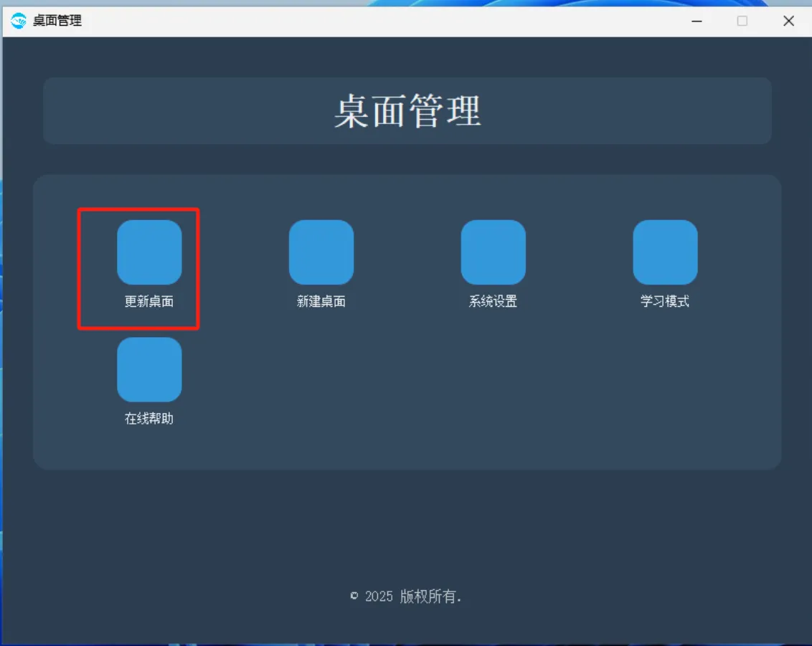Open the 系统设置 (System Settings) icon

tap(494, 252)
